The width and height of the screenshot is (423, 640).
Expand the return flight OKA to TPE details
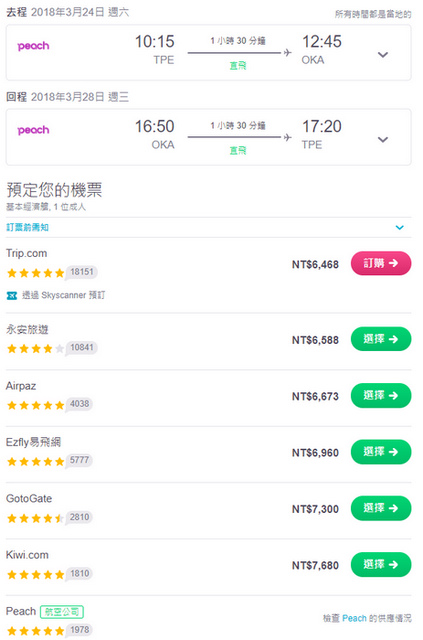(383, 139)
